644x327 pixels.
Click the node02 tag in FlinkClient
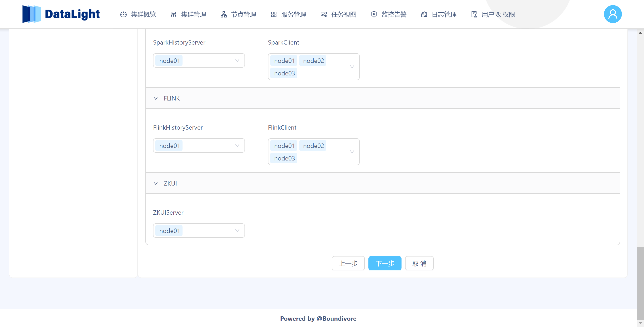[x=313, y=146]
